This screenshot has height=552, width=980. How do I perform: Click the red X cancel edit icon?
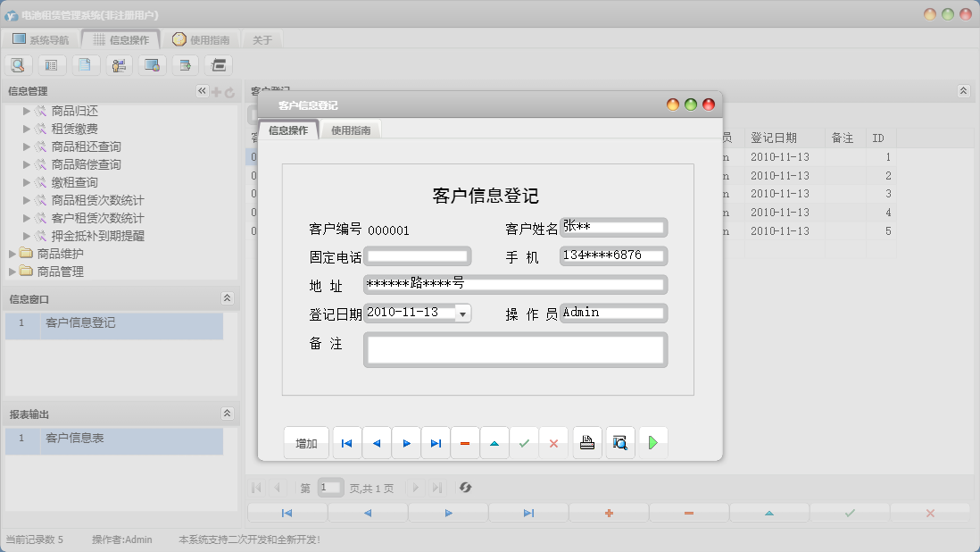pyautogui.click(x=553, y=443)
